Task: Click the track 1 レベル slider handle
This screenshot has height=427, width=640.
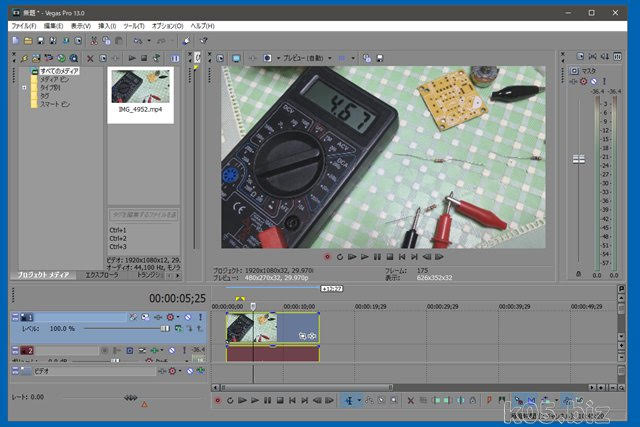Action: [165, 329]
